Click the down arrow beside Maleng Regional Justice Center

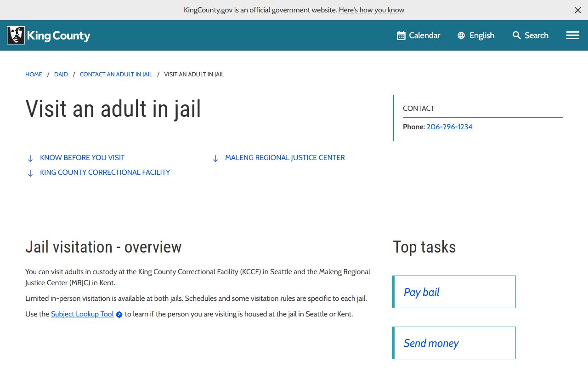point(215,158)
